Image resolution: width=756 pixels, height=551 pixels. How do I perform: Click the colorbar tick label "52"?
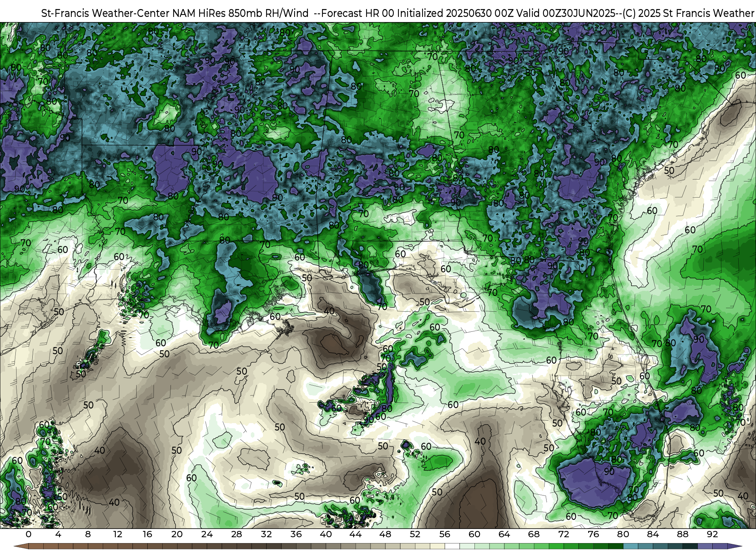point(415,534)
